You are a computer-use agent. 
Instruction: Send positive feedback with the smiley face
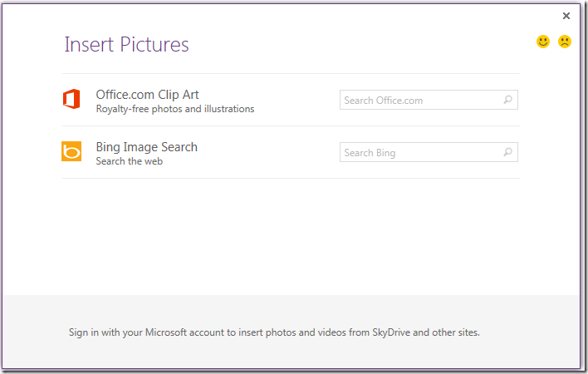pyautogui.click(x=543, y=42)
